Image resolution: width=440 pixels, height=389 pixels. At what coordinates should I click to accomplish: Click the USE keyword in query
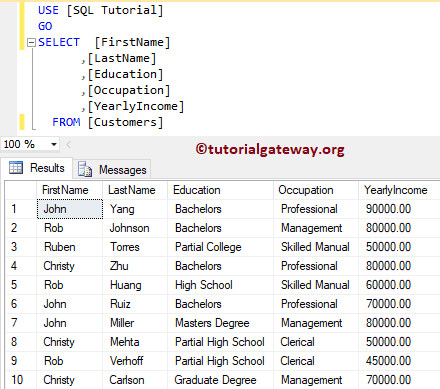tap(49, 10)
